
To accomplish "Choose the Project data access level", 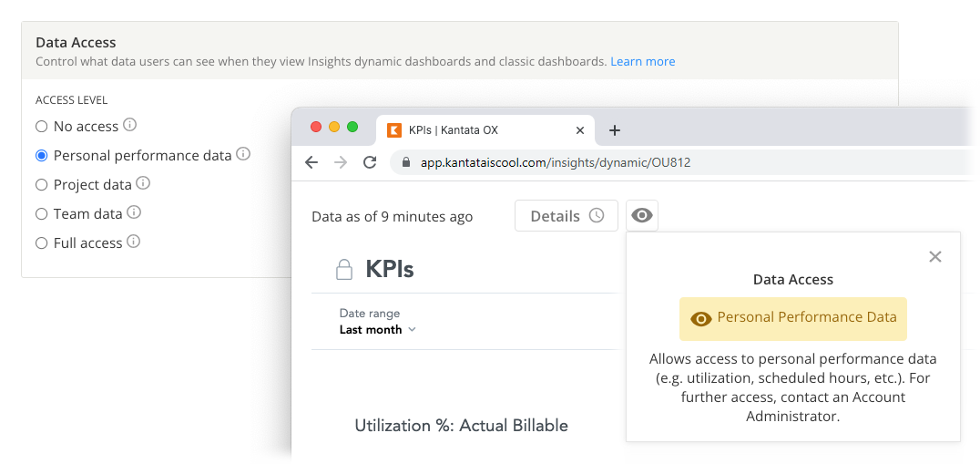I will tap(41, 185).
